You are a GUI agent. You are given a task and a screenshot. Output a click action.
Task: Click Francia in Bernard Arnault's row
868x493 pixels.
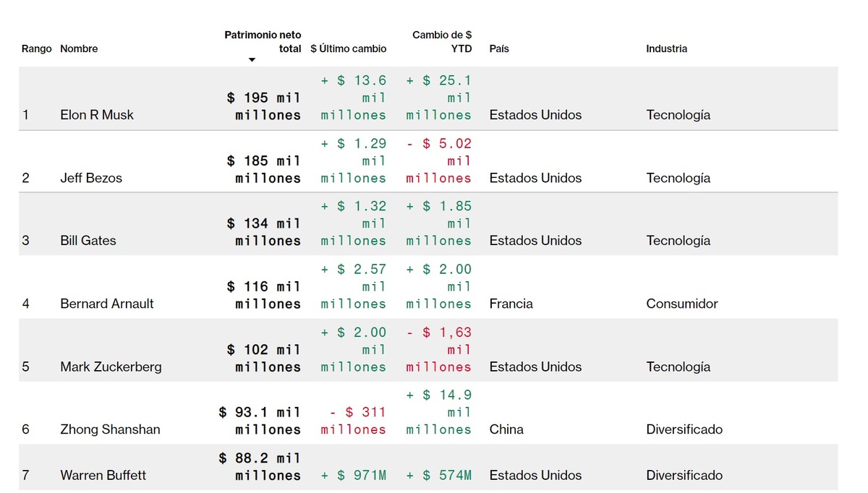[x=511, y=304]
